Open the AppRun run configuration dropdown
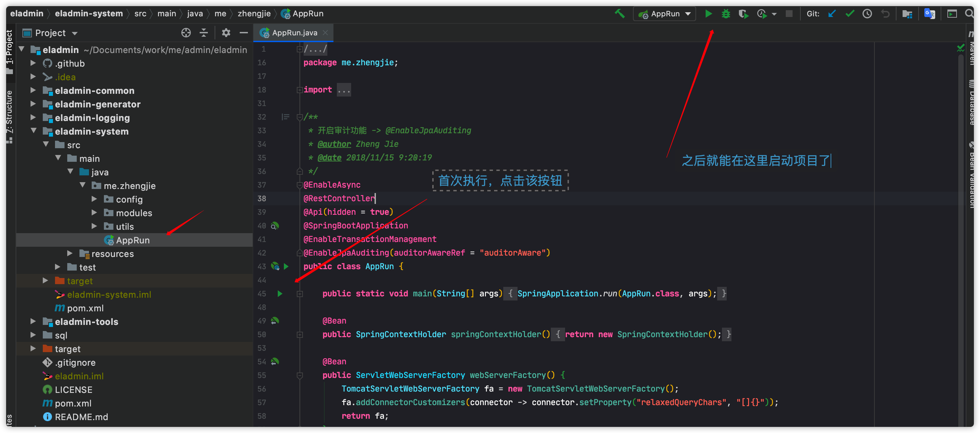Image resolution: width=980 pixels, height=433 pixels. click(x=664, y=14)
